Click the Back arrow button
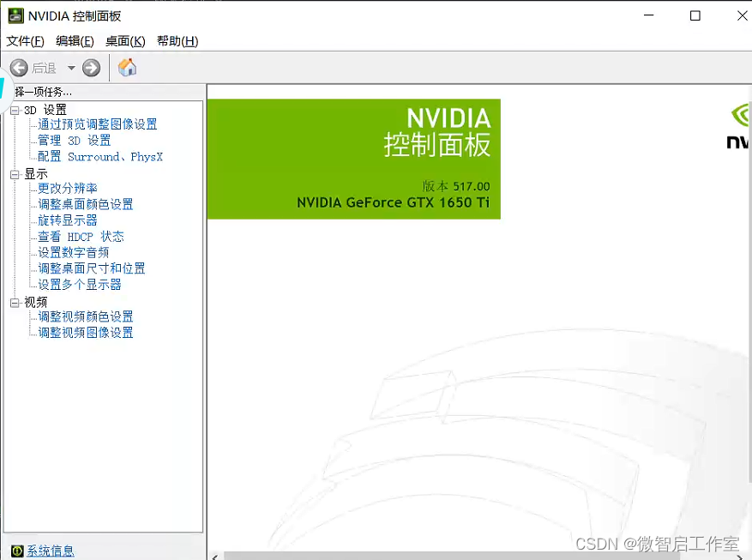752x560 pixels. (x=19, y=68)
